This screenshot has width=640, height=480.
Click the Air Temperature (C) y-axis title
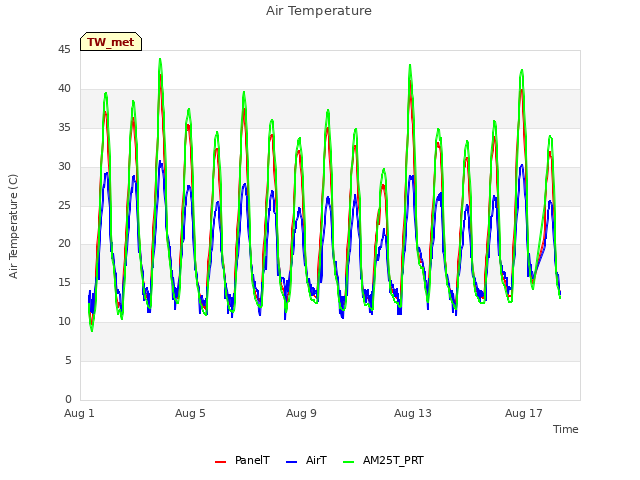[x=13, y=227]
